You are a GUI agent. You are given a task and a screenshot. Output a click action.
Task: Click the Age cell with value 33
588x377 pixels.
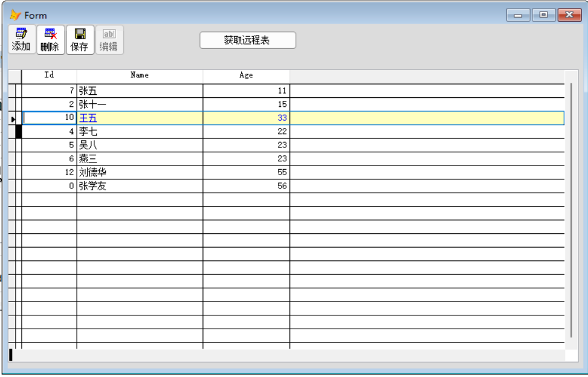246,118
